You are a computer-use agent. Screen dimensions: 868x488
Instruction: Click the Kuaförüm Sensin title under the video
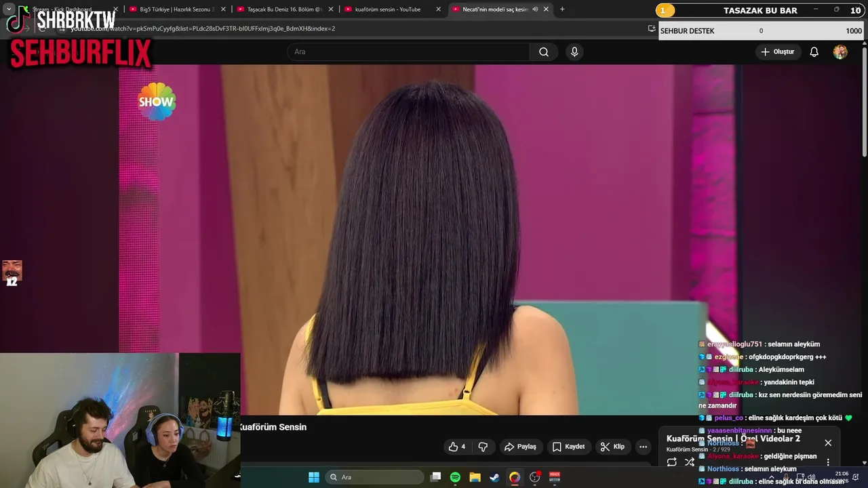(273, 427)
